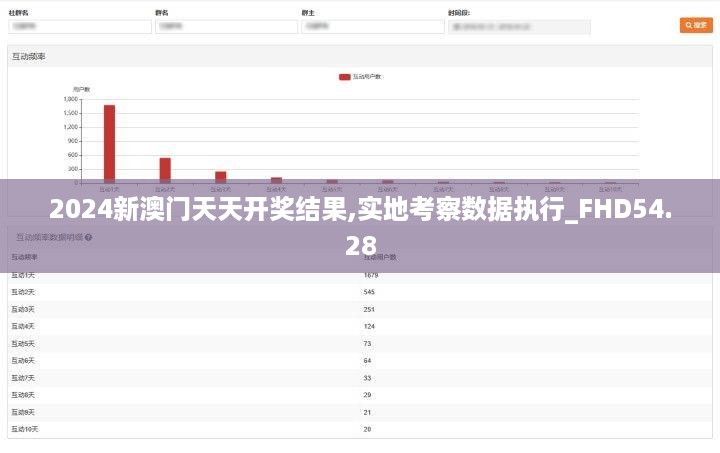Click the value 124 in the table
720x453 pixels.
click(369, 326)
